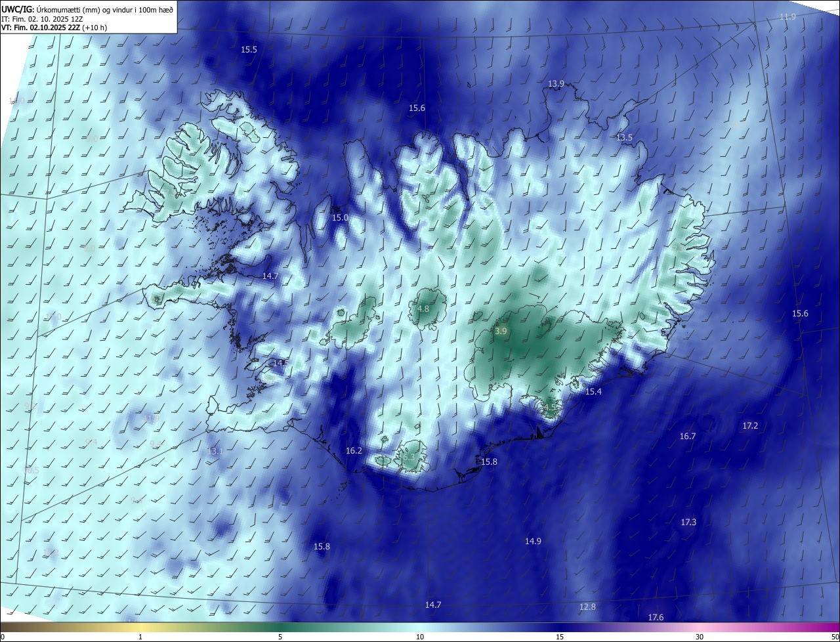Click the 'IT: Fim. 02. 10. 2025 12Z' line

(42, 19)
